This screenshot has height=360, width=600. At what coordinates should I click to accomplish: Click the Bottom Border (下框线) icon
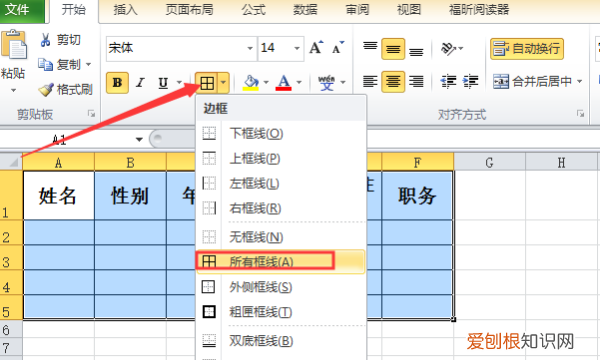click(209, 134)
